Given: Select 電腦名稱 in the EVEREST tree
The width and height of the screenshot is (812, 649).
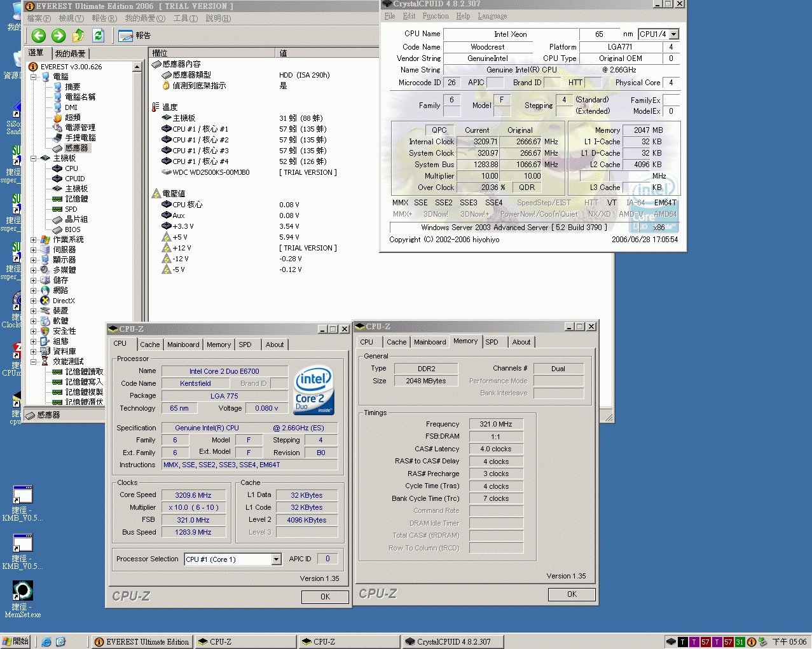Looking at the screenshot, I should (80, 97).
